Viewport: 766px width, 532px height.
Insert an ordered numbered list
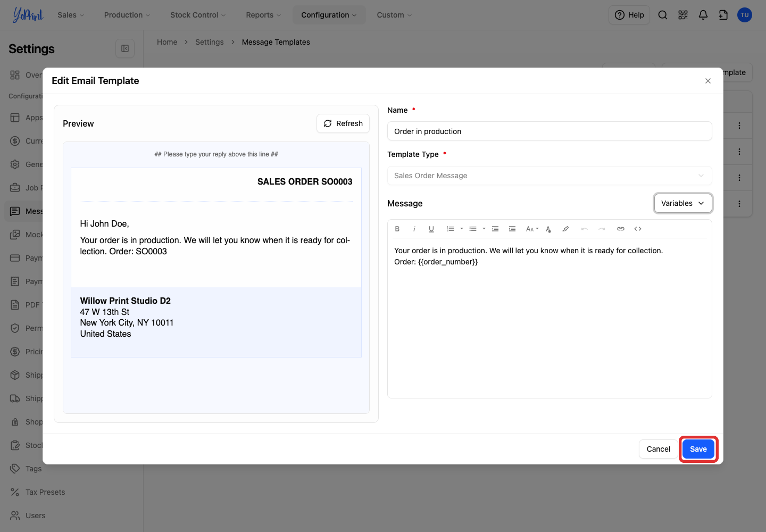[x=451, y=229]
